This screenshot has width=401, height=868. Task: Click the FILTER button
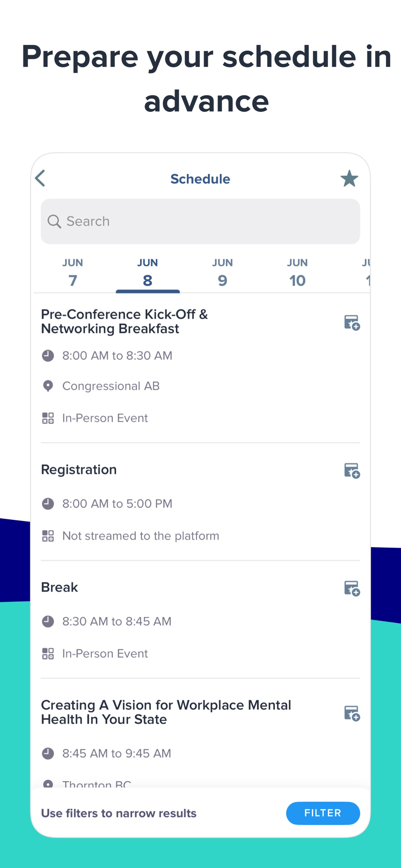(323, 813)
